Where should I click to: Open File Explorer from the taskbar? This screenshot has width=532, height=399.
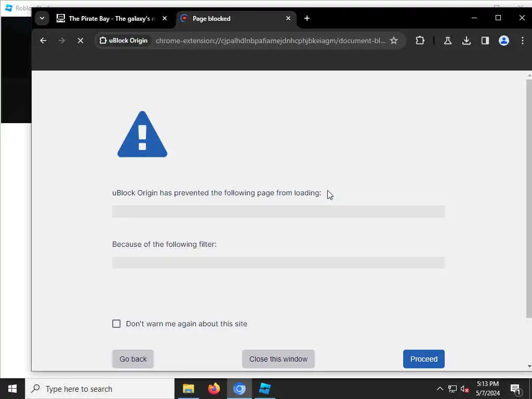188,389
